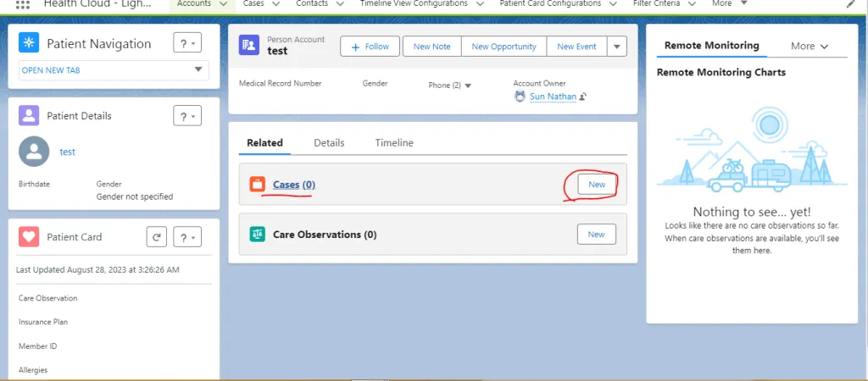Click the Allergies field label
This screenshot has height=381, width=868.
(33, 370)
